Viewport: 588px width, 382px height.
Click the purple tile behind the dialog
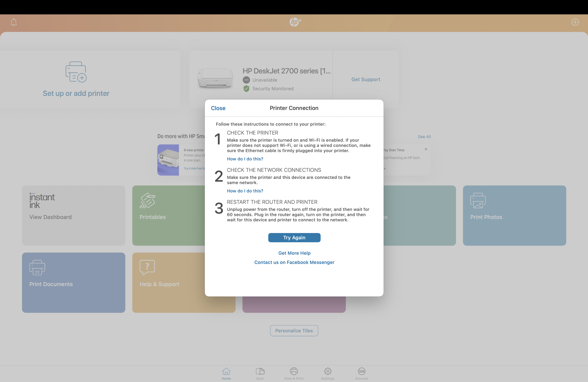294,304
